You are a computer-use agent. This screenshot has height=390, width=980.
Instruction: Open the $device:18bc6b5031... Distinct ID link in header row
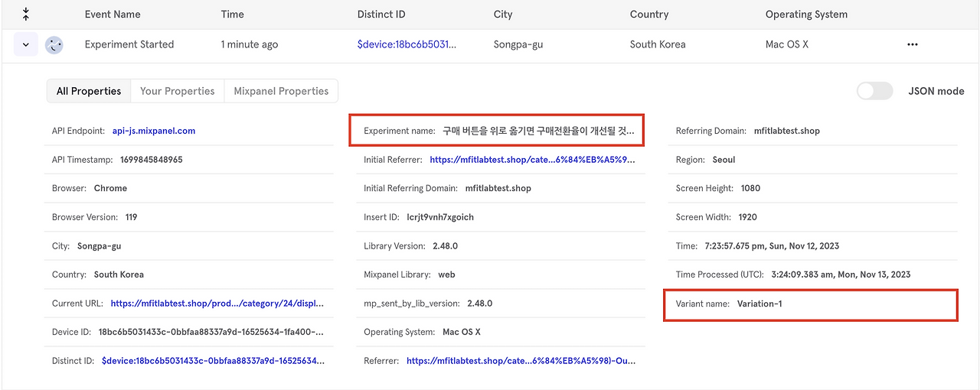(407, 44)
